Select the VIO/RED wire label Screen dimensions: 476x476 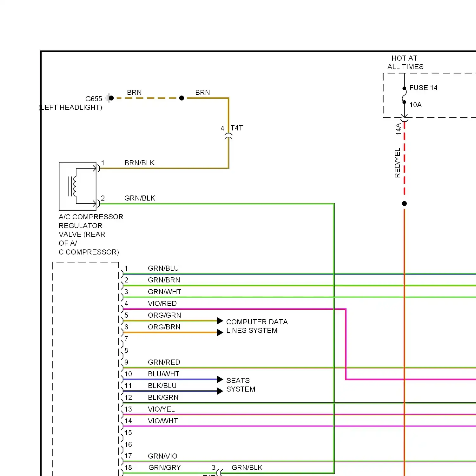pos(162,303)
